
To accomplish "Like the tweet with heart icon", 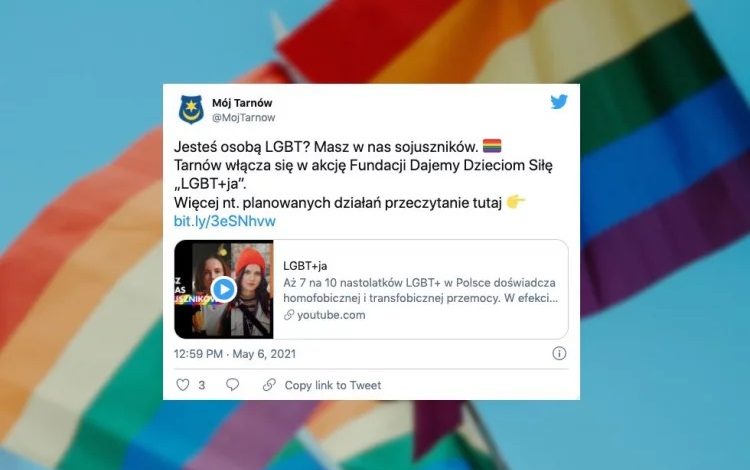I will 183,385.
